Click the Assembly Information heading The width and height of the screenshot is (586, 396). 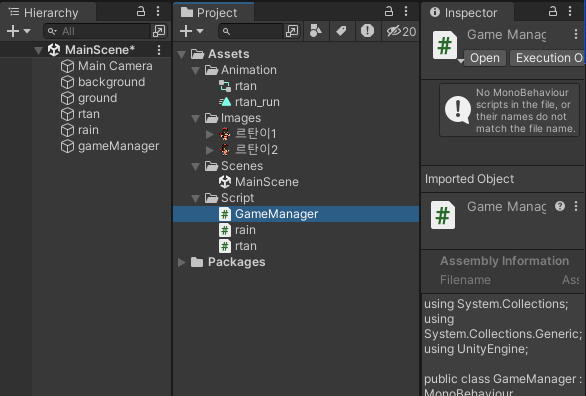point(505,261)
